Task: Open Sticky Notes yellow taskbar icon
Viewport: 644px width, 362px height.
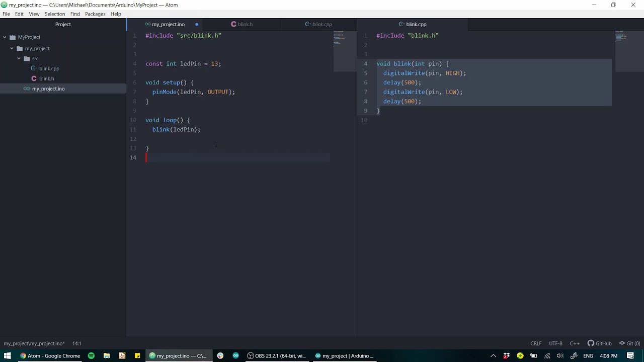Action: click(x=137, y=355)
